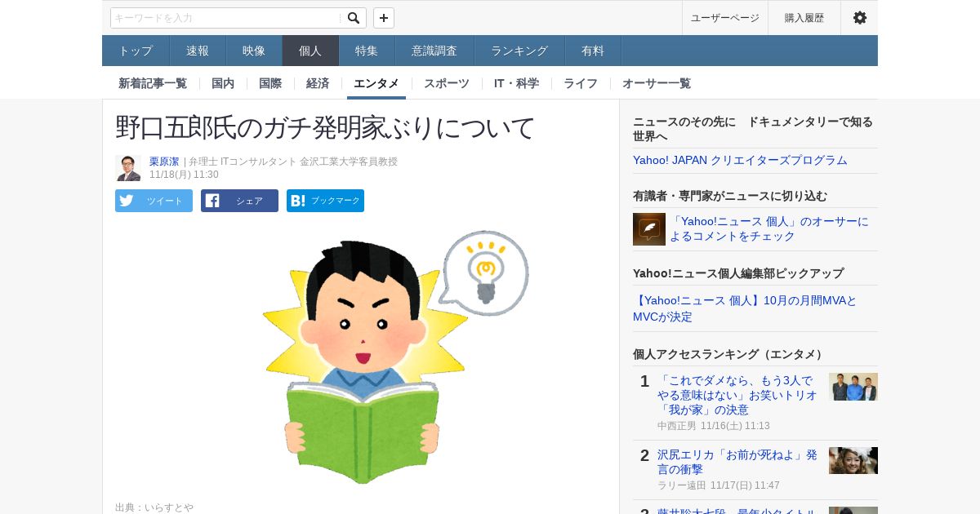Viewport: 980px width, 514px height.
Task: Go to ユーザーページ
Action: (725, 18)
